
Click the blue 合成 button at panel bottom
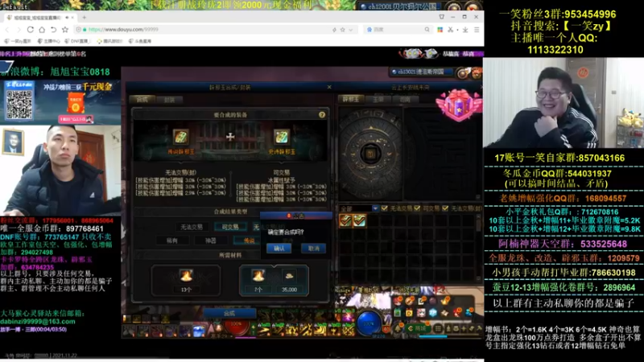coord(229,313)
